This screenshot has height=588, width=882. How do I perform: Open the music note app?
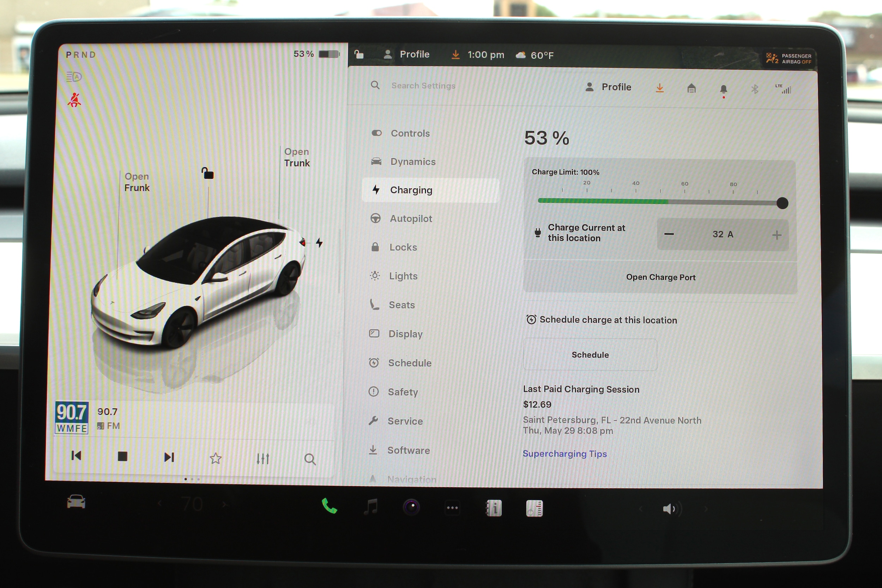(371, 507)
